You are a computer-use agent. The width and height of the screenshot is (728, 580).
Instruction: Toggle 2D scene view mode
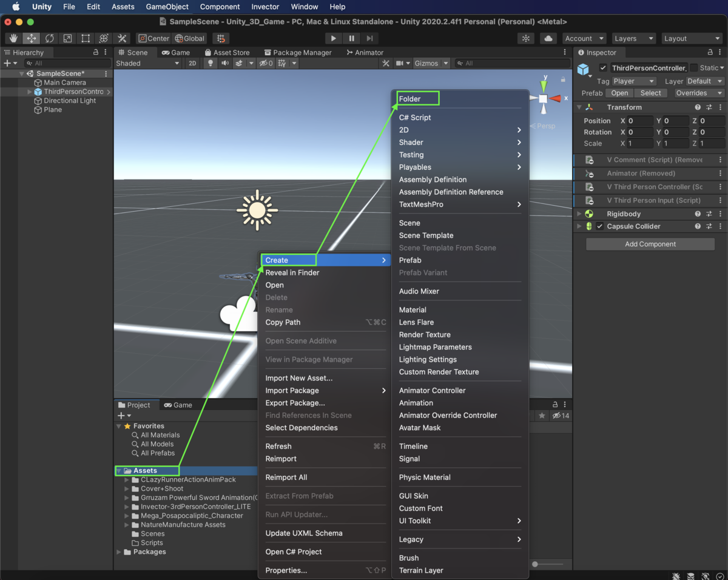[192, 63]
